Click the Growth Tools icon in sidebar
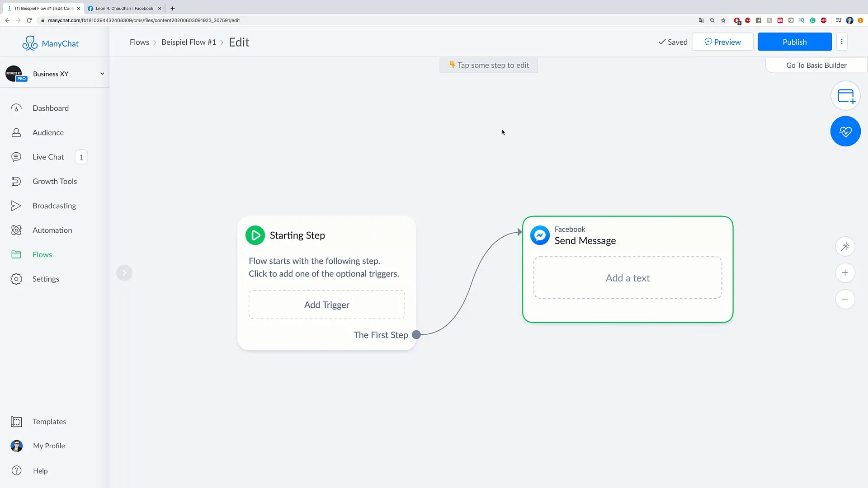 [16, 181]
